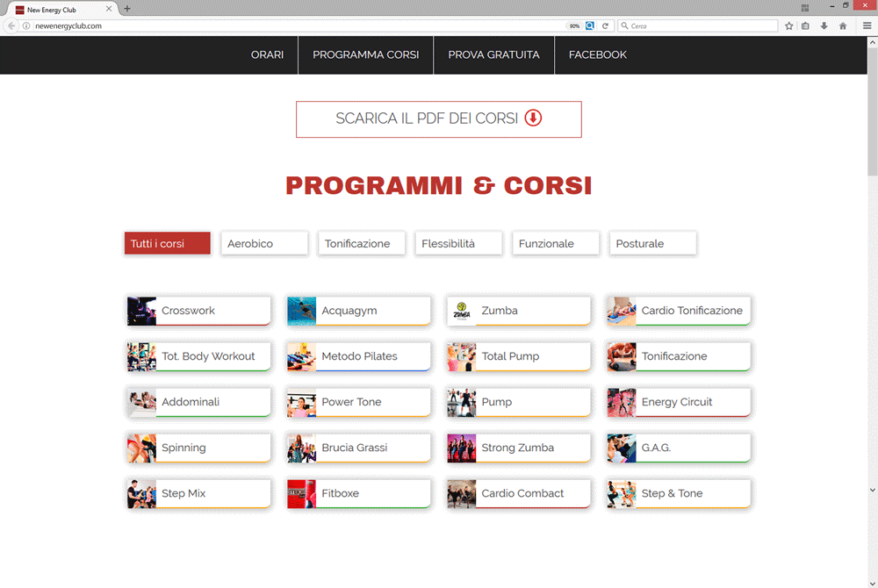Click 'Scarica il PDF dei corsi' button
The width and height of the screenshot is (878, 588).
click(x=438, y=118)
